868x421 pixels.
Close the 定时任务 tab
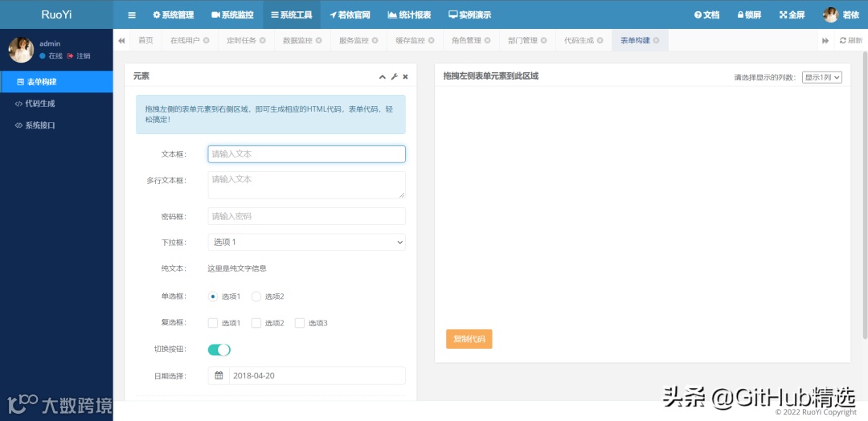[x=262, y=40]
